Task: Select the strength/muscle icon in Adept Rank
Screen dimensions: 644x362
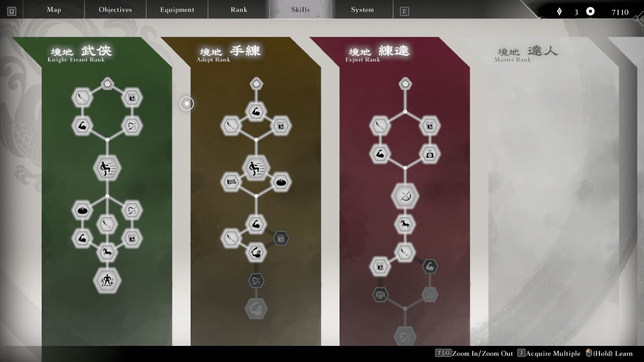Action: tap(256, 111)
